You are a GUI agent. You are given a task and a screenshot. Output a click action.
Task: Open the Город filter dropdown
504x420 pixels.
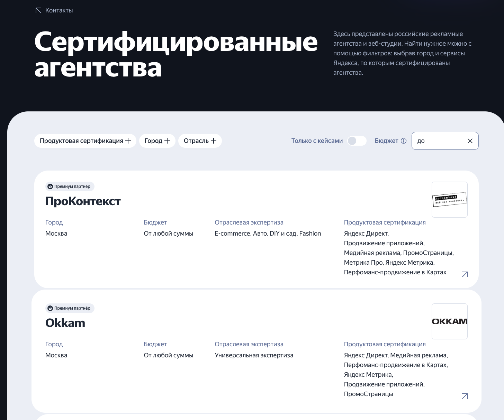[157, 141]
